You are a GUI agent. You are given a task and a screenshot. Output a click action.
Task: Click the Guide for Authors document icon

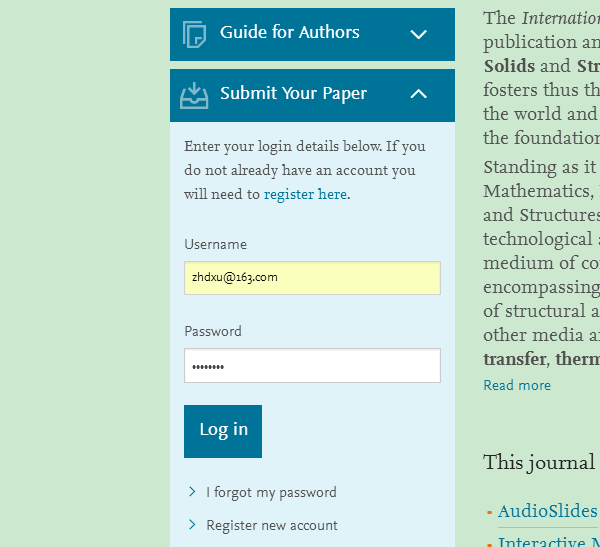pyautogui.click(x=194, y=34)
